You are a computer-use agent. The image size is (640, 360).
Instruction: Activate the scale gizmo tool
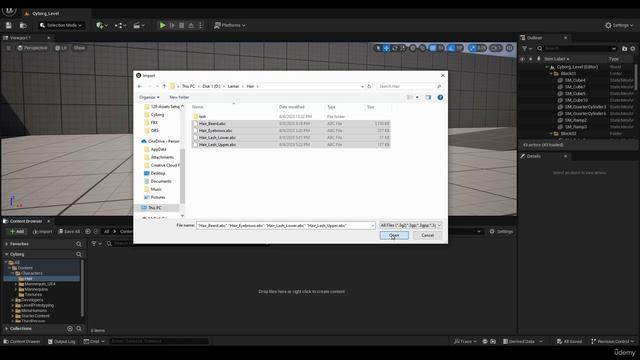pos(402,48)
